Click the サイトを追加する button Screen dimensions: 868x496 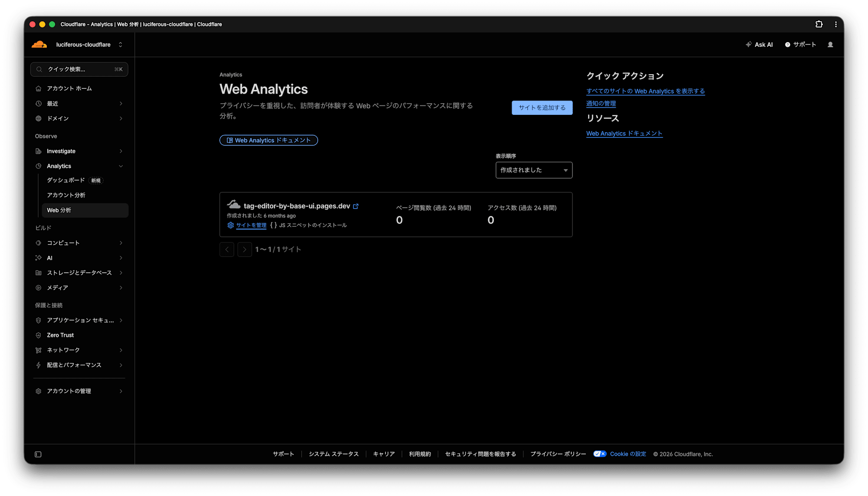click(542, 108)
